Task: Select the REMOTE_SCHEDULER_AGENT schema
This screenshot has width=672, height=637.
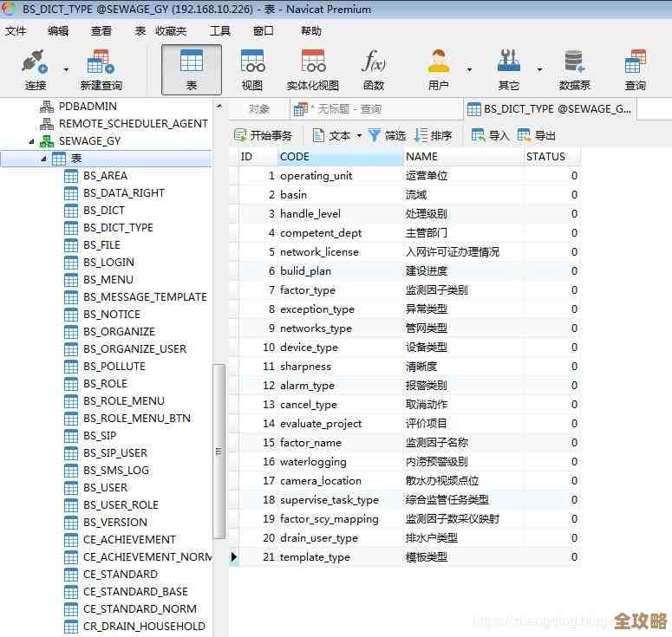Action: tap(134, 124)
